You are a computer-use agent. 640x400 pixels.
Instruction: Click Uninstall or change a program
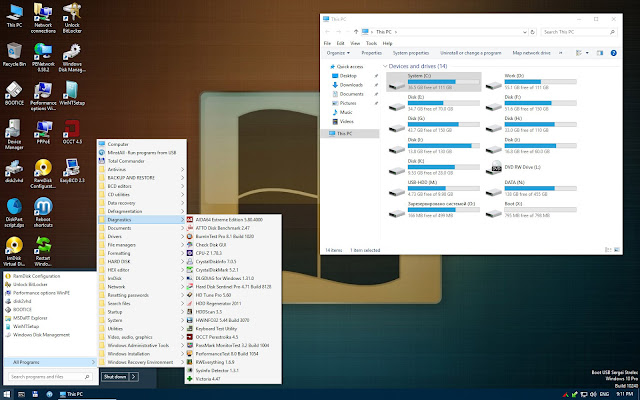pyautogui.click(x=470, y=53)
